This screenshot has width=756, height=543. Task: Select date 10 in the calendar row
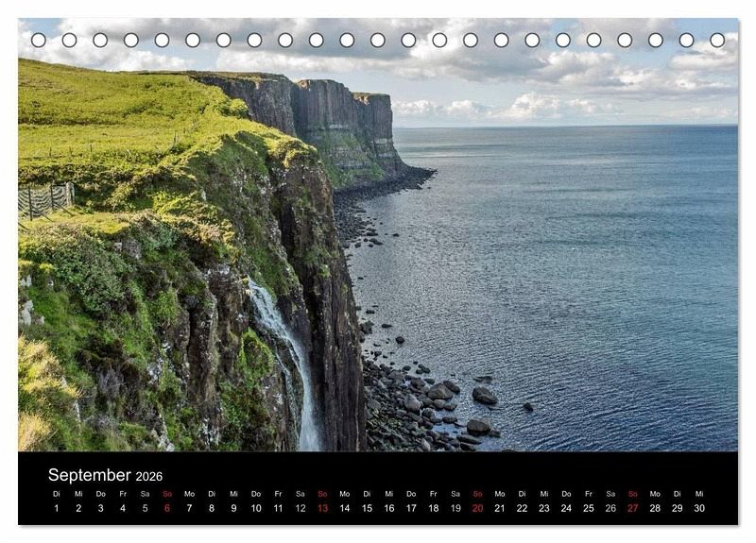point(256,508)
